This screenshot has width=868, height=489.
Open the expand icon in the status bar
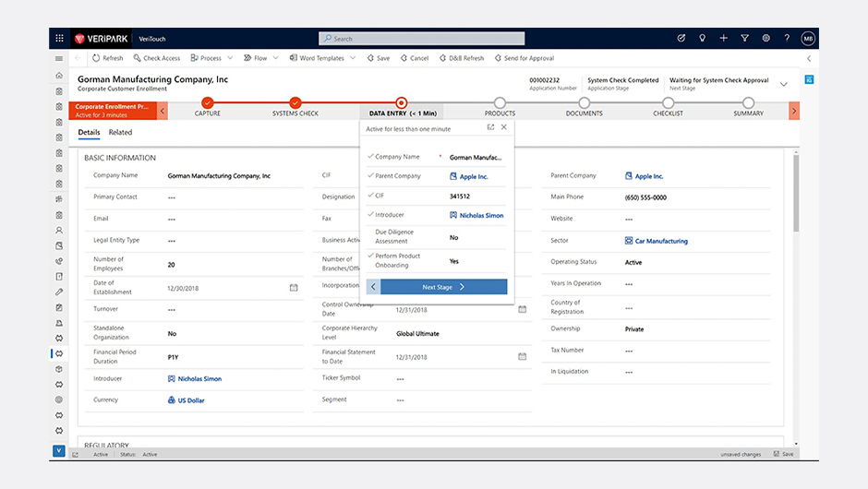(76, 455)
